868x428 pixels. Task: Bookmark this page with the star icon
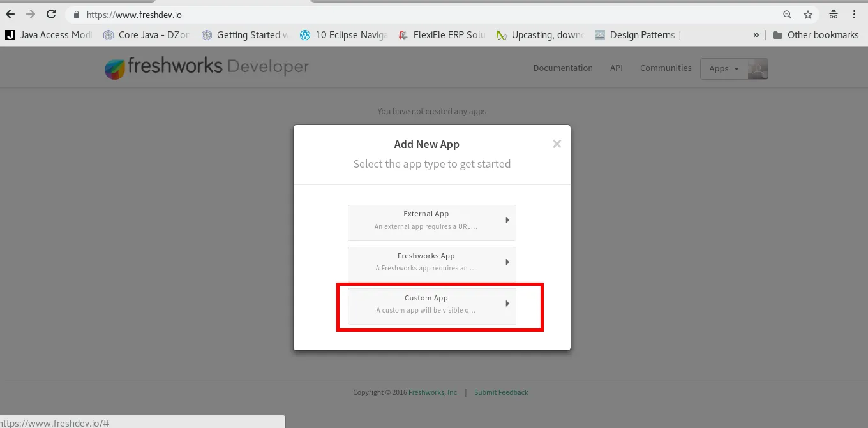(x=808, y=15)
